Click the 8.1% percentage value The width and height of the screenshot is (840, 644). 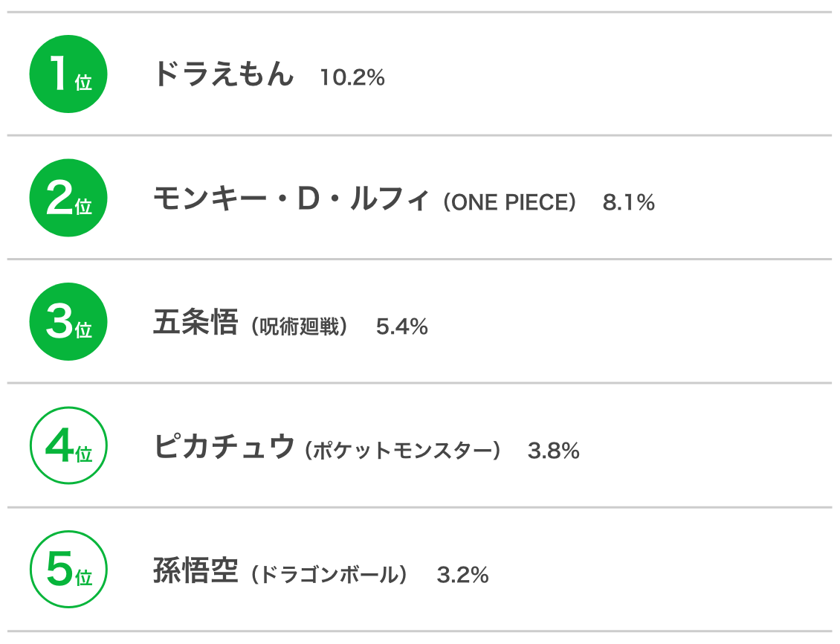click(628, 202)
